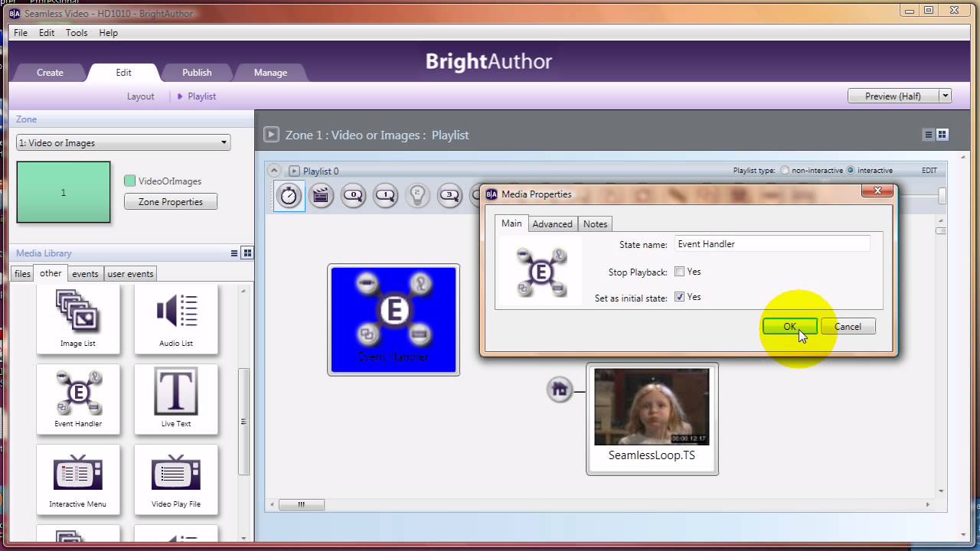Image resolution: width=980 pixels, height=551 pixels.
Task: Click the media library vertical scrollbar thumb
Action: coord(244,422)
